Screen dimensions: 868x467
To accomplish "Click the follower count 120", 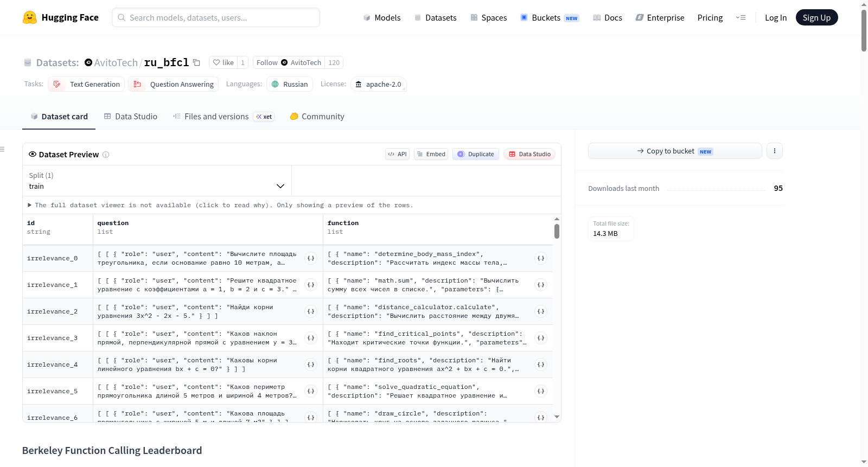I will point(334,62).
